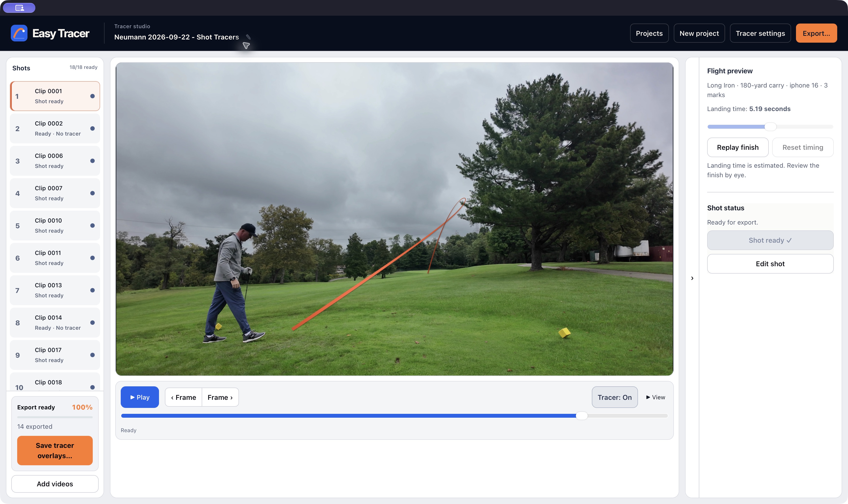Image resolution: width=848 pixels, height=504 pixels.
Task: Click the pencil icon to rename project
Action: click(x=248, y=37)
